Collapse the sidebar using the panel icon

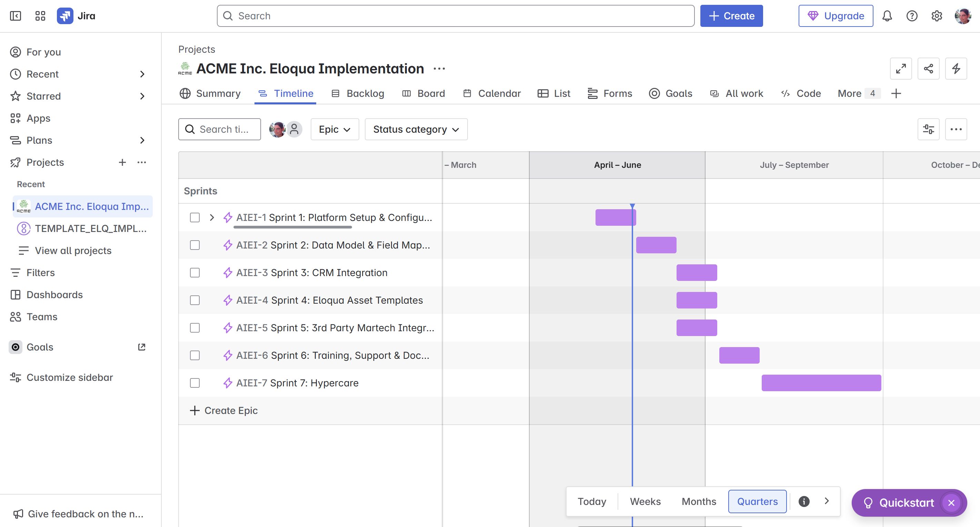pos(15,16)
